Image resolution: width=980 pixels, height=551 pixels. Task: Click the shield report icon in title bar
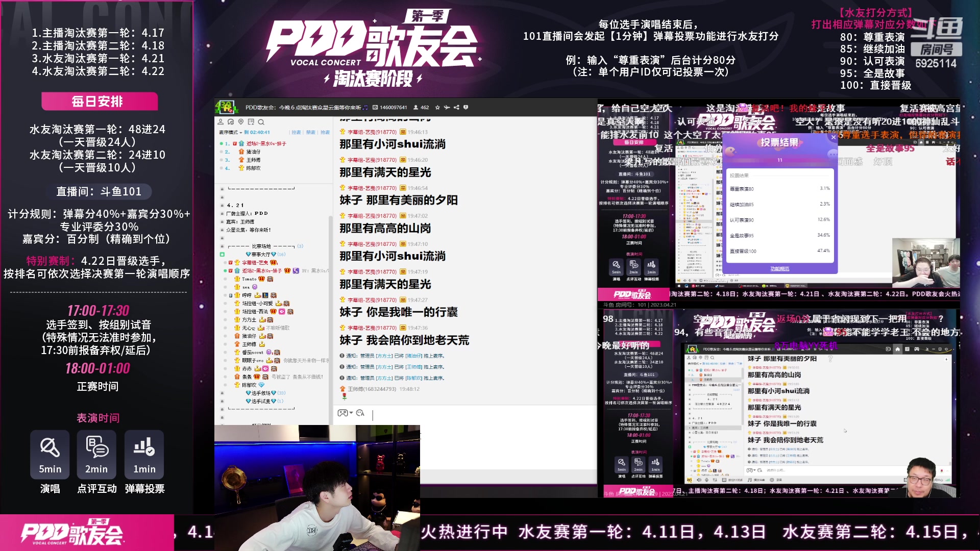465,107
